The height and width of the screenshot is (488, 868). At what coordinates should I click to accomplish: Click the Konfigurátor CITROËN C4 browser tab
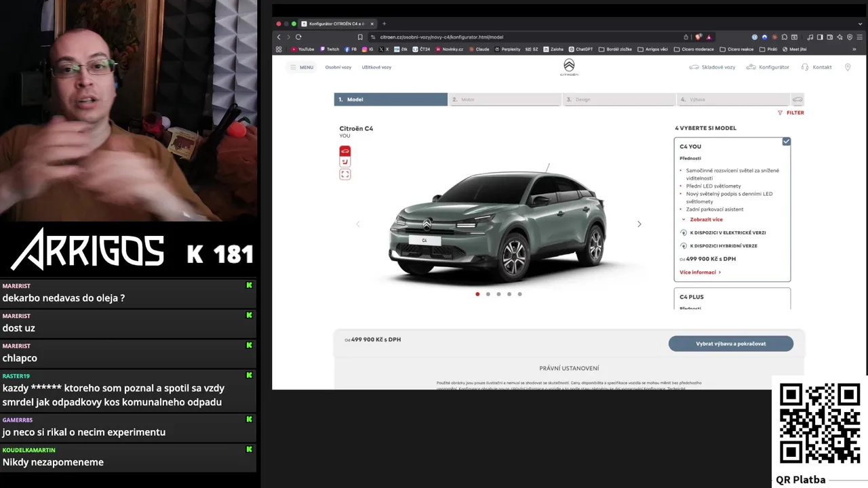tap(337, 24)
